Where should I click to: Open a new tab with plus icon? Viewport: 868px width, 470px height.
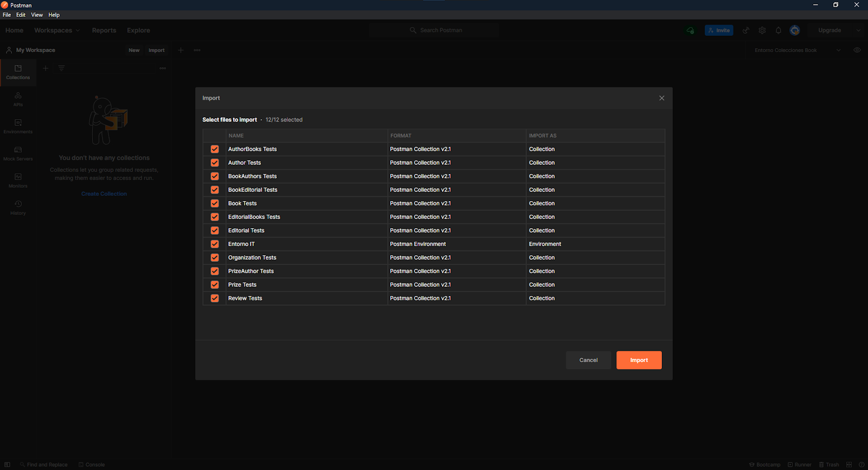[x=181, y=50]
